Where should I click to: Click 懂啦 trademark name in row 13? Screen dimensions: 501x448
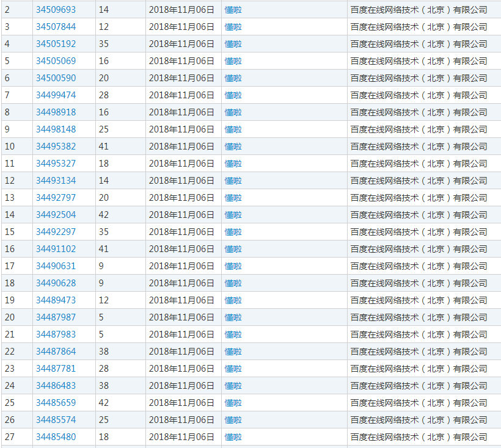pos(233,198)
